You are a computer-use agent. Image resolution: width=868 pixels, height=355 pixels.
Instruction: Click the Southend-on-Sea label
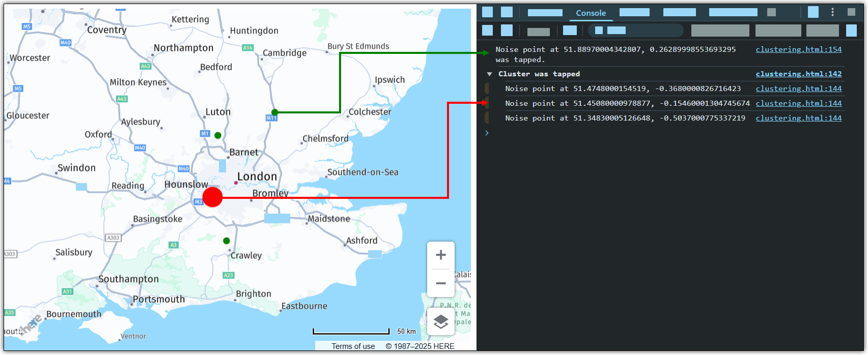click(x=362, y=172)
